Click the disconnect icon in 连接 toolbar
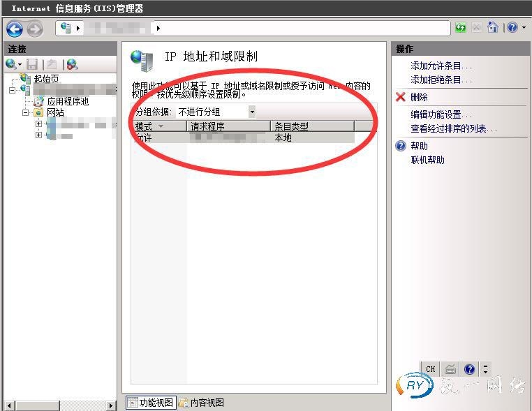The image size is (532, 411). click(x=72, y=64)
